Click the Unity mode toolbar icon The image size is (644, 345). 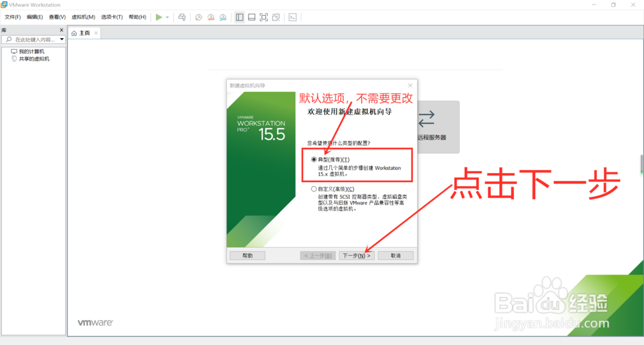click(x=276, y=17)
